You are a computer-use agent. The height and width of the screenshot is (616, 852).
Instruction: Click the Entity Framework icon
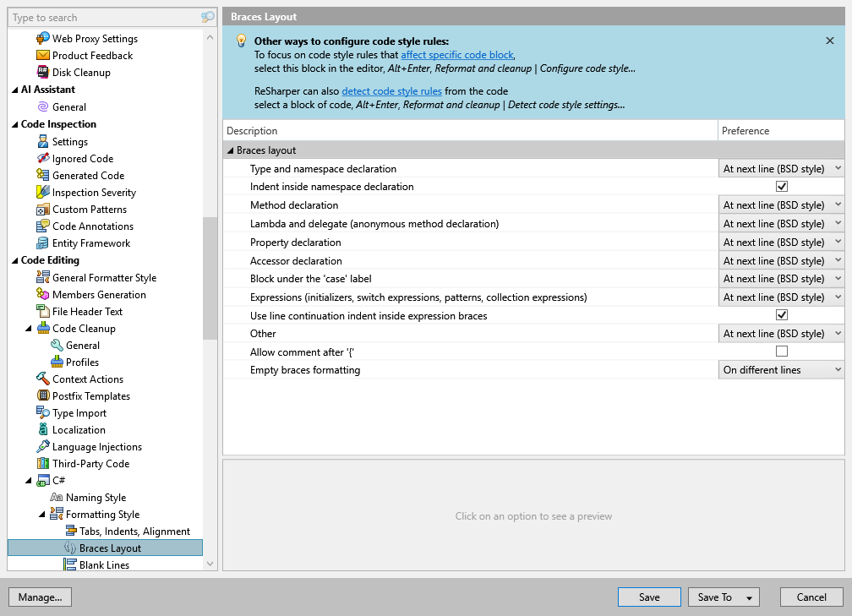[x=43, y=243]
